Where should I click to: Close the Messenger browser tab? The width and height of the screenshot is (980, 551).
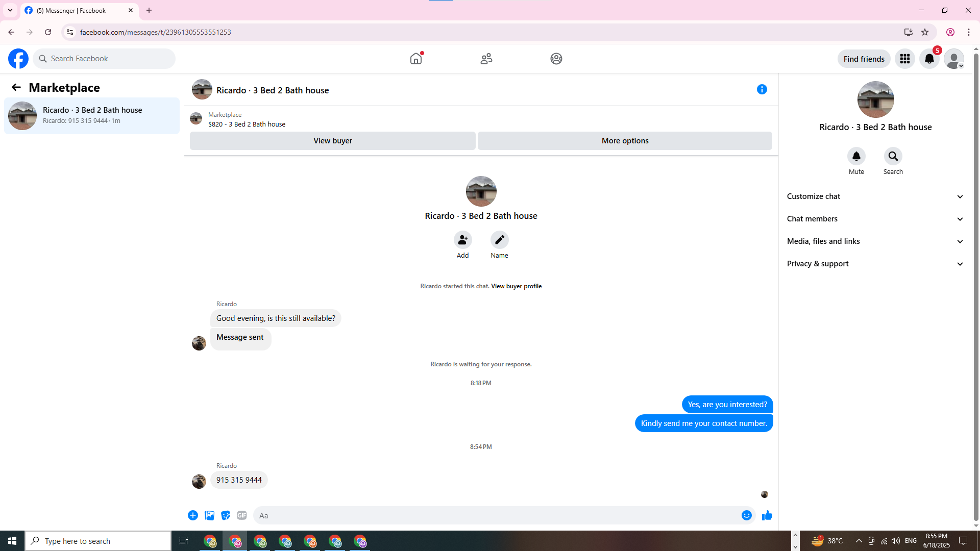131,10
